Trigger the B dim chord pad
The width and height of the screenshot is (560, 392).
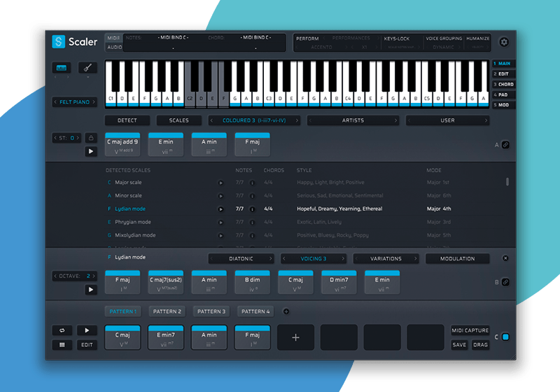click(x=252, y=282)
